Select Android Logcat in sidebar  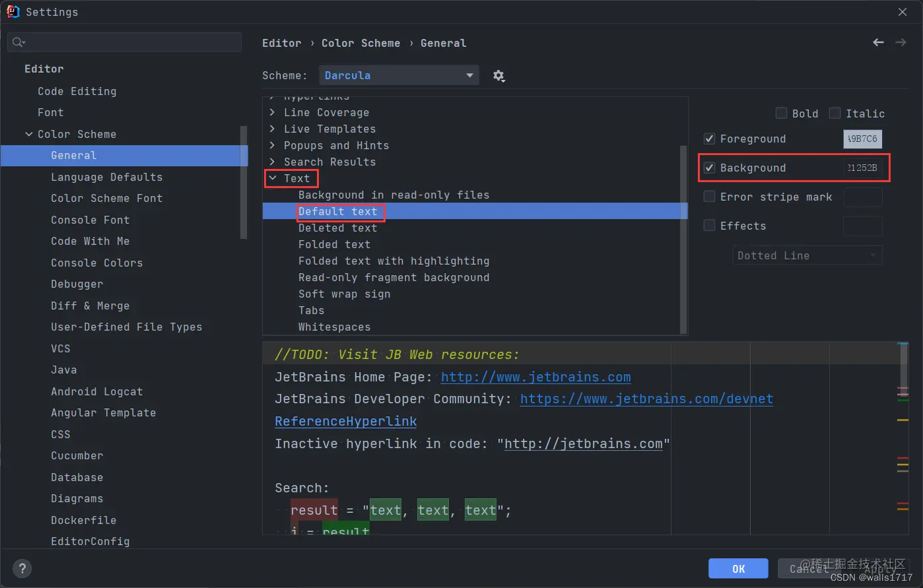click(x=96, y=391)
